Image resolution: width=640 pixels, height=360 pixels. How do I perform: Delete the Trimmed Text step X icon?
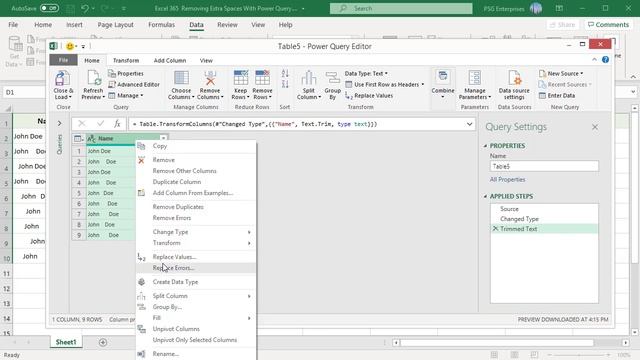click(x=496, y=229)
